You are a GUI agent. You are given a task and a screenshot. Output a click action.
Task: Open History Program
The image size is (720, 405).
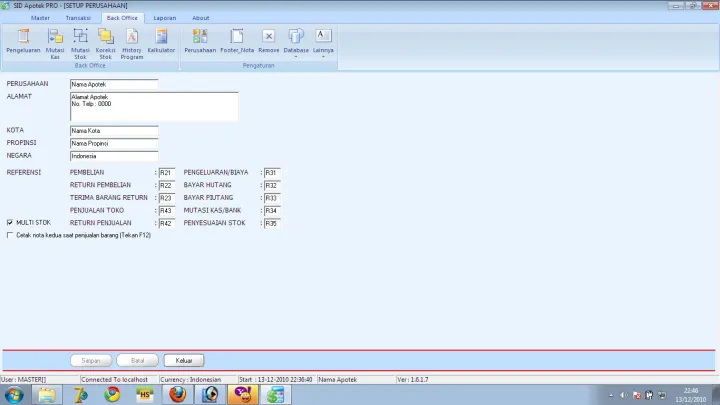point(132,44)
